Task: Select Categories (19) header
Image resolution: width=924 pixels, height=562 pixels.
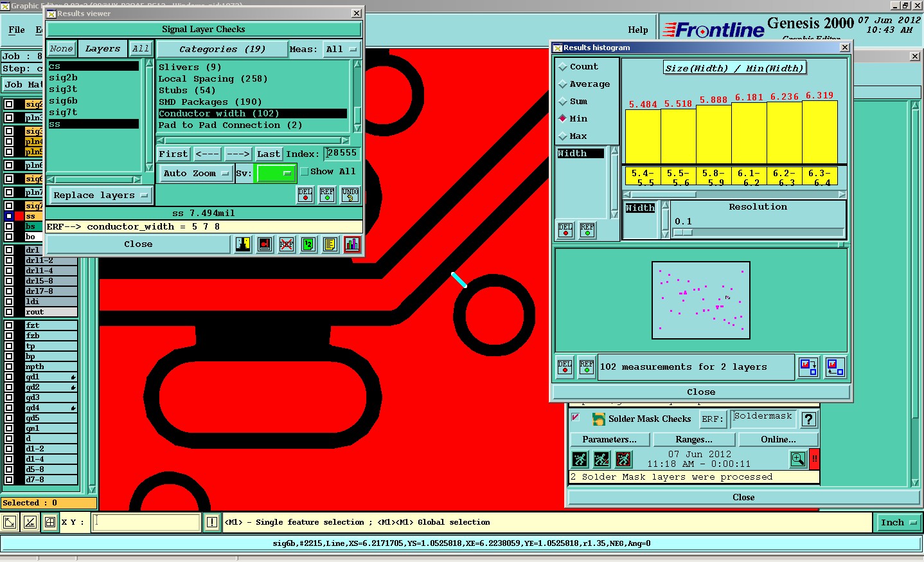Action: 222,50
